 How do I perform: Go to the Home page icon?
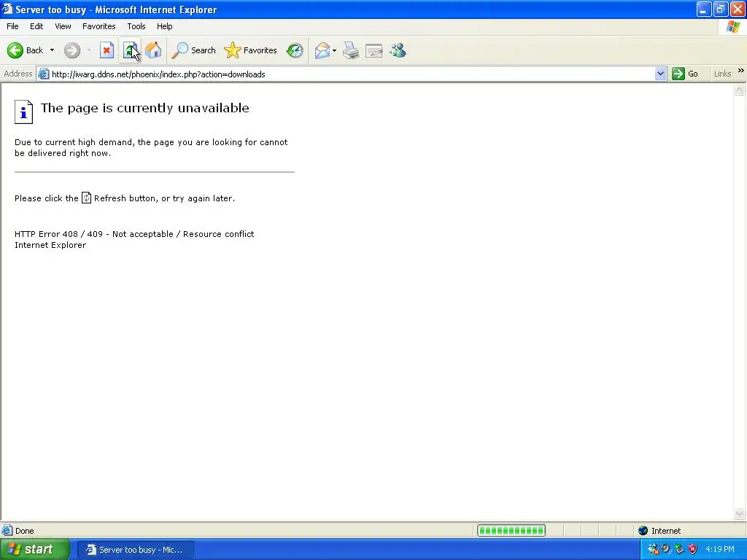(x=153, y=50)
